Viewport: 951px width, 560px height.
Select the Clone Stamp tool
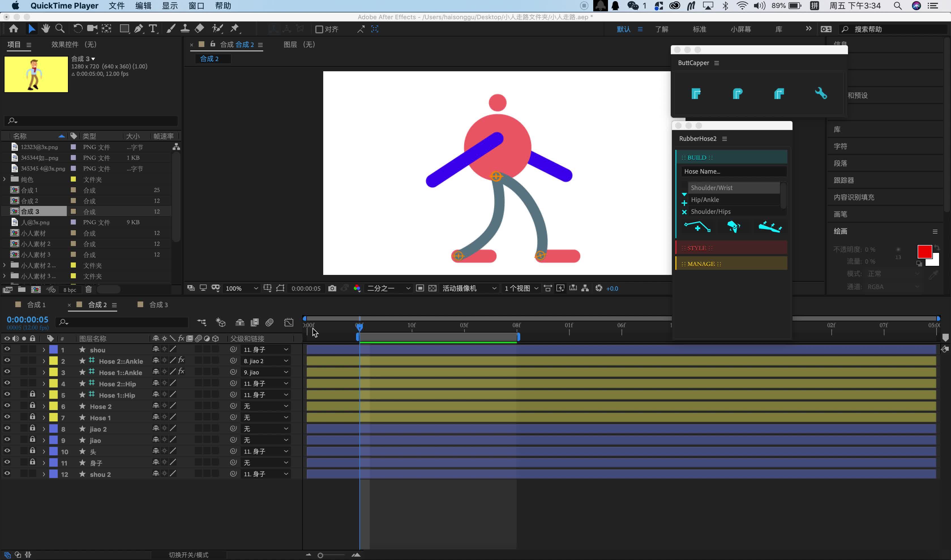[185, 29]
